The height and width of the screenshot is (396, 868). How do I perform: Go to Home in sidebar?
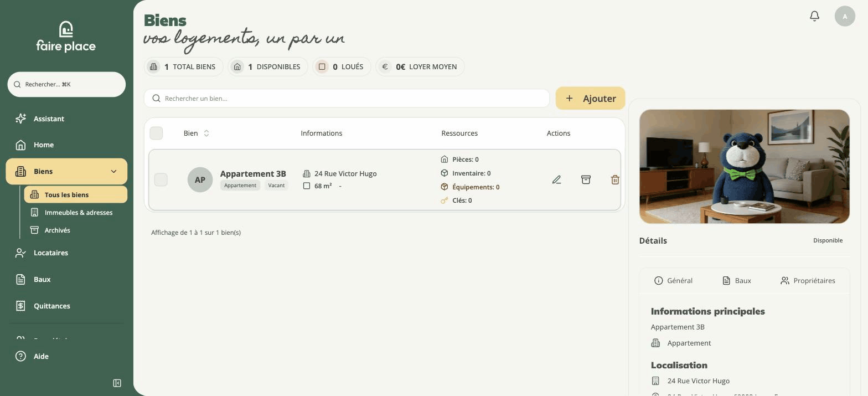[66, 145]
